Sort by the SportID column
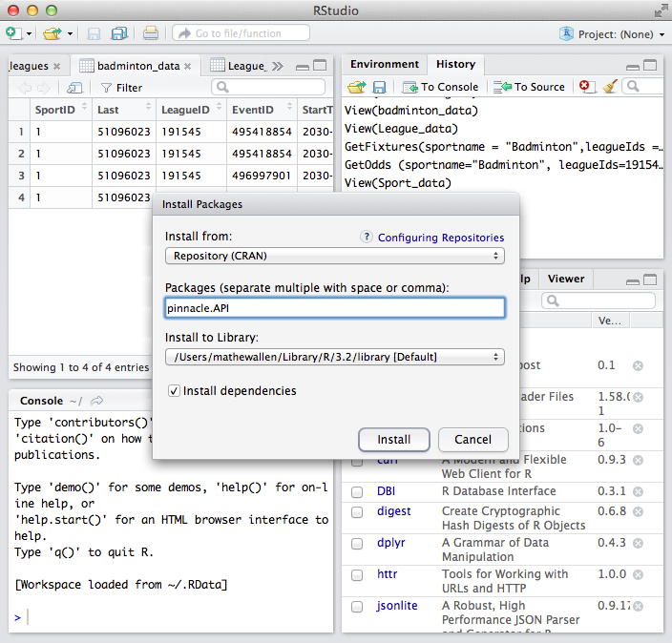This screenshot has height=643, width=672. [61, 110]
